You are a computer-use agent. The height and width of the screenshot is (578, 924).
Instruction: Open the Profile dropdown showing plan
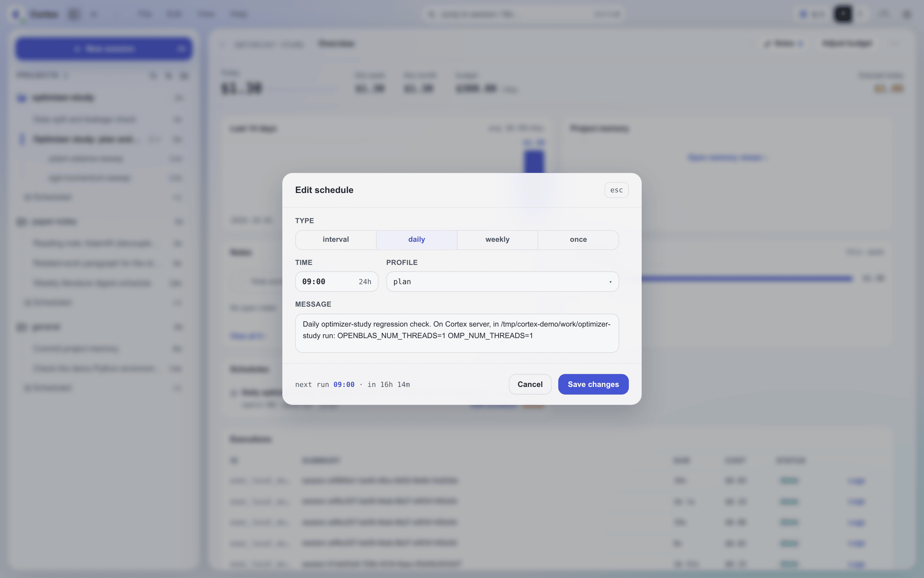[x=502, y=282]
